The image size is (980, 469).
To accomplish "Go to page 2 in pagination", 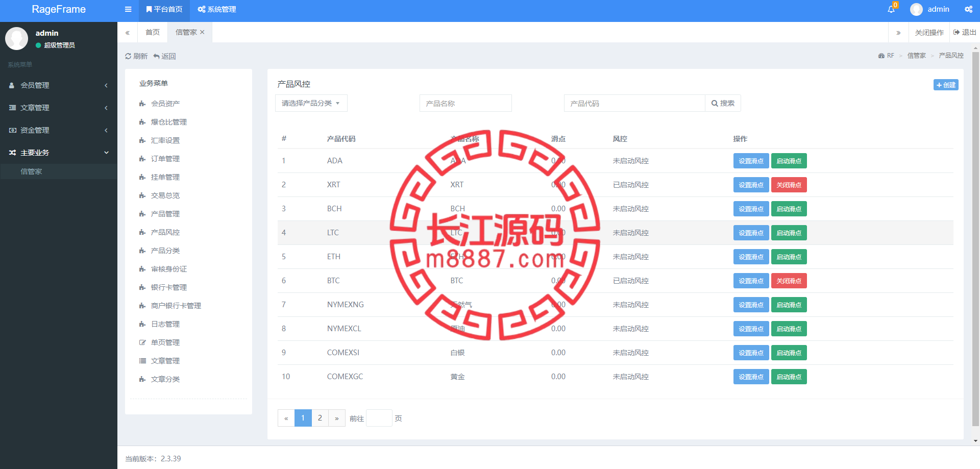I will click(320, 418).
